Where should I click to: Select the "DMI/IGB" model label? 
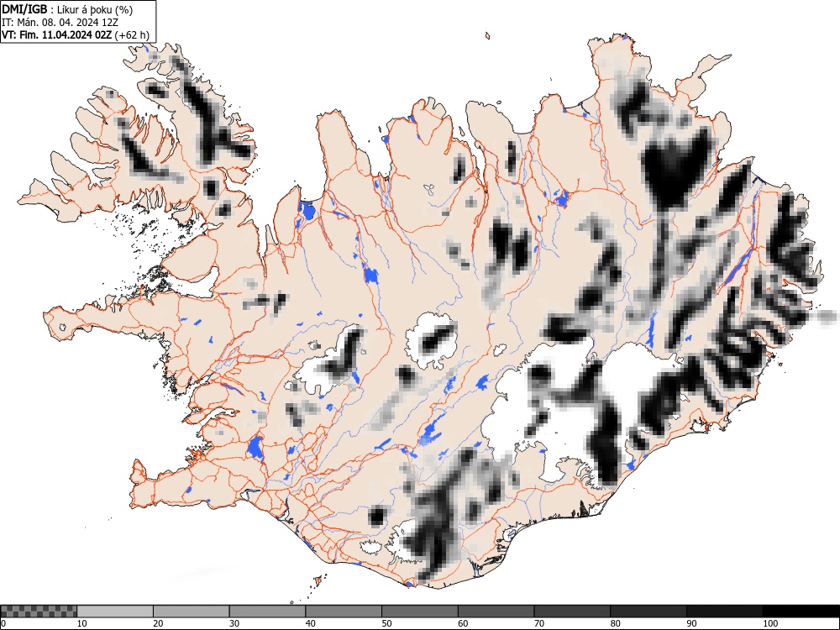(x=24, y=9)
